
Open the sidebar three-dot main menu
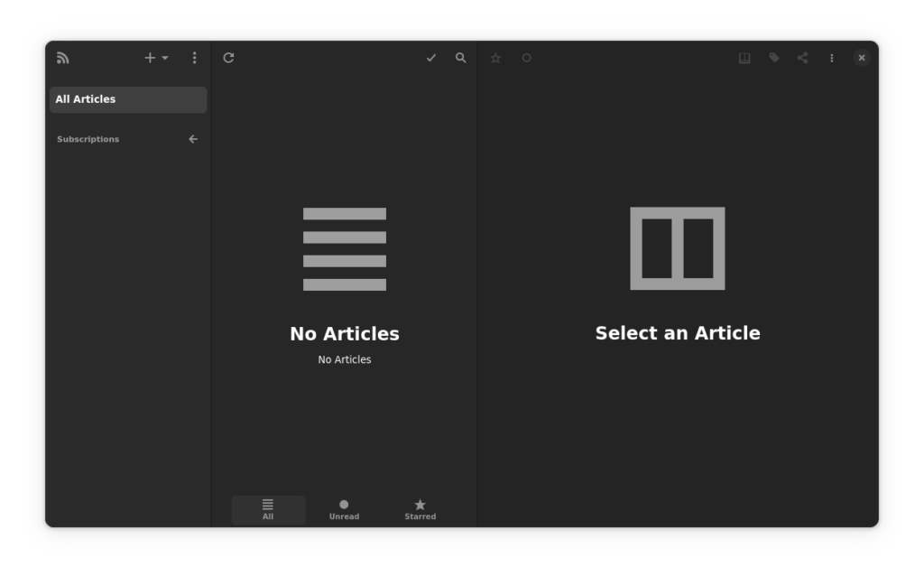[194, 58]
